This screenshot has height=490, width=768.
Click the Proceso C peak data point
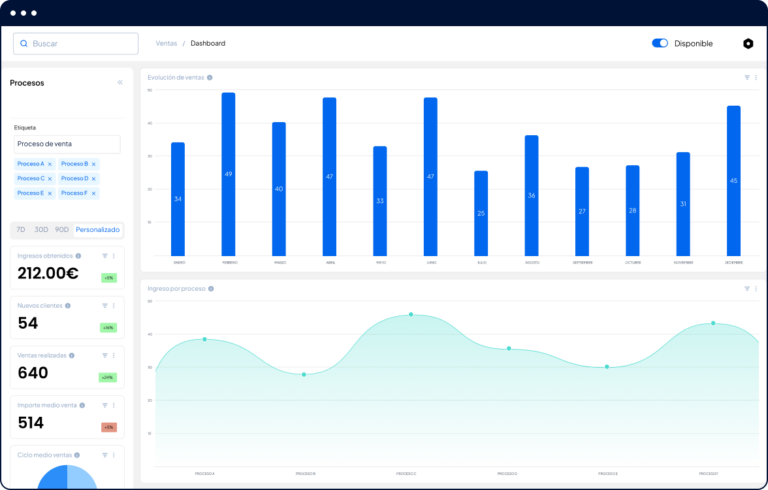point(411,315)
